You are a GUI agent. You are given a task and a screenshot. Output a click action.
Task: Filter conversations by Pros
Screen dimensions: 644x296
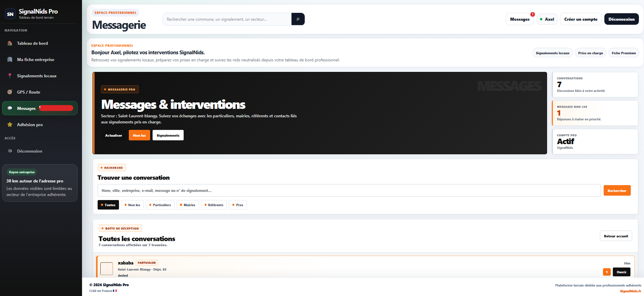238,205
